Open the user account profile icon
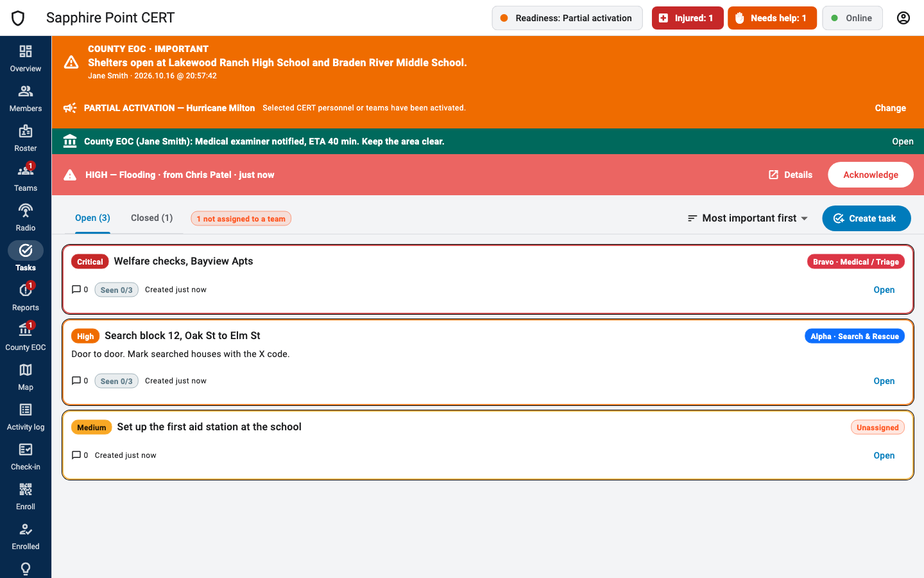Image resolution: width=924 pixels, height=578 pixels. pyautogui.click(x=903, y=18)
